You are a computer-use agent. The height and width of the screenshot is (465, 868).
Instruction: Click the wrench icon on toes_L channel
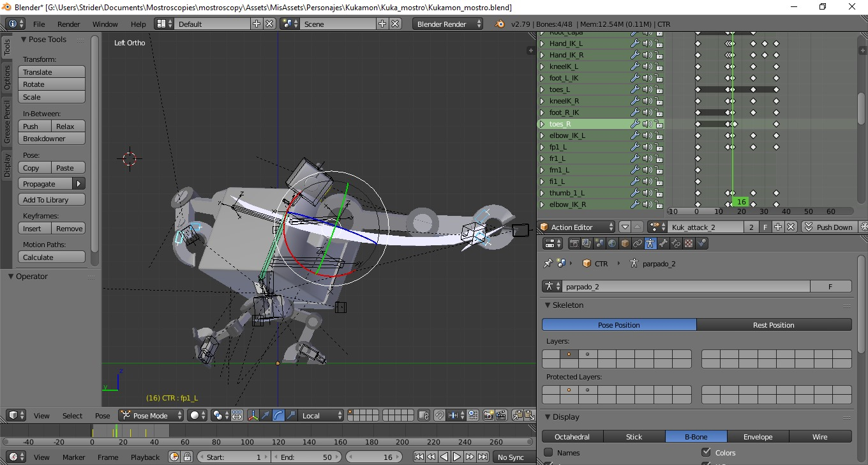pyautogui.click(x=634, y=89)
